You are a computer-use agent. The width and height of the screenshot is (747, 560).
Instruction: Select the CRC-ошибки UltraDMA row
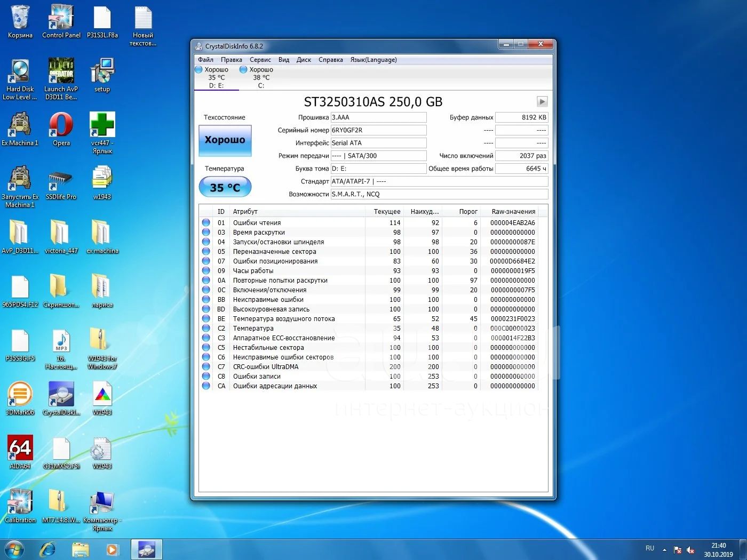pyautogui.click(x=368, y=367)
